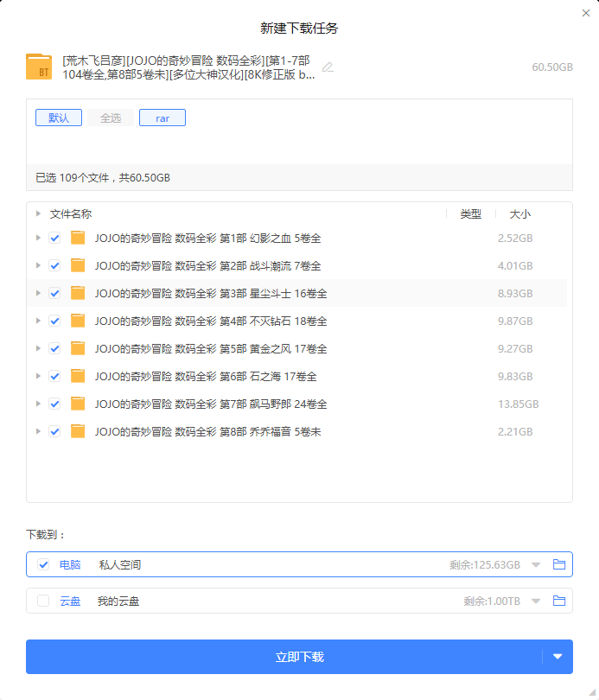This screenshot has width=599, height=700.
Task: Click folder icon of 第4部 不灭钻石
Action: pos(78,321)
